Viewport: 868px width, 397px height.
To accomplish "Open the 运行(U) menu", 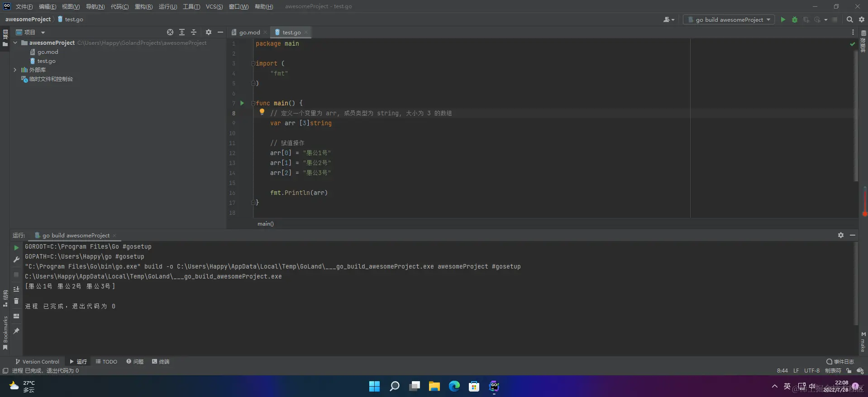I will tap(168, 6).
